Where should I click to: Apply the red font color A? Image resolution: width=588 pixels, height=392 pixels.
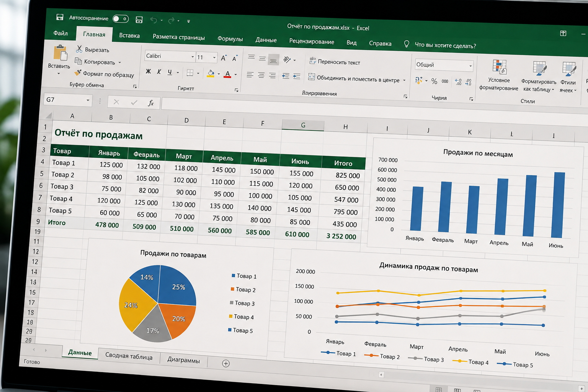227,74
